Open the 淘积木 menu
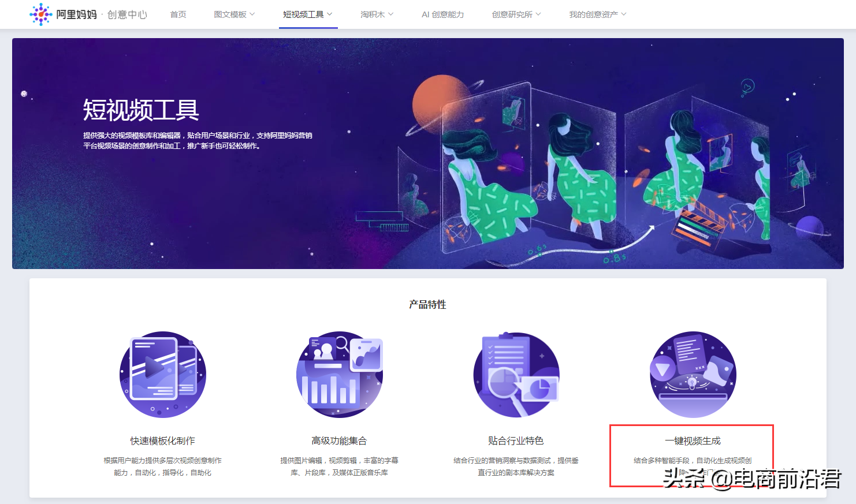The height and width of the screenshot is (504, 856). pyautogui.click(x=373, y=14)
